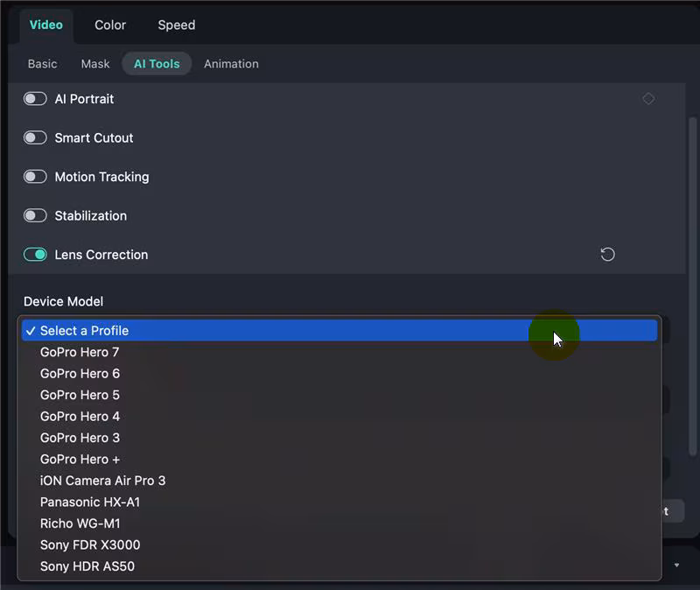
Task: Choose GoPro Hero 4 profile
Action: coord(339,417)
